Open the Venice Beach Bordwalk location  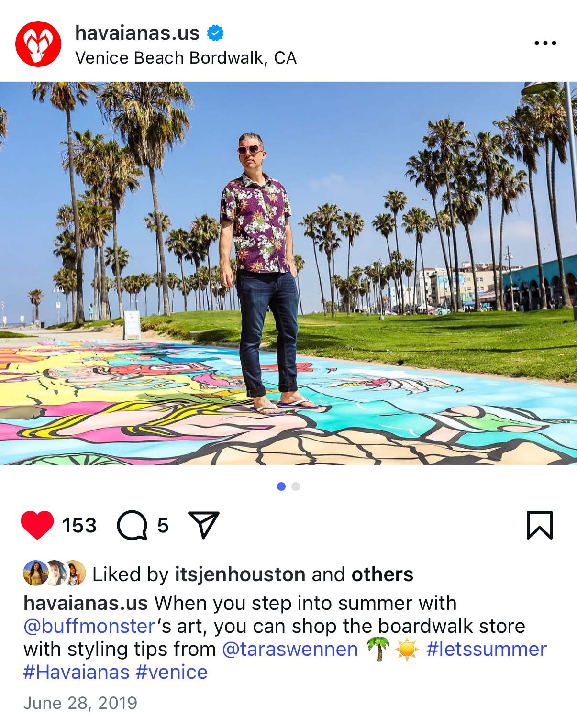(186, 58)
